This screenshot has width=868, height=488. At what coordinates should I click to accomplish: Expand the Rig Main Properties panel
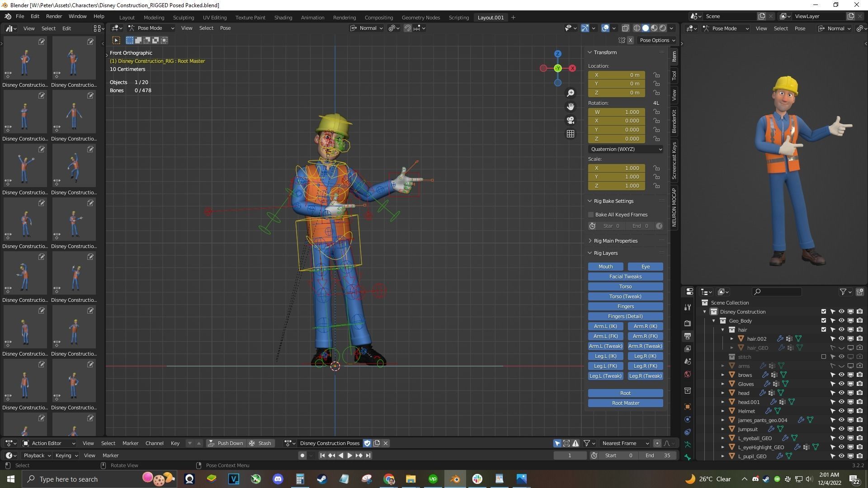tap(615, 241)
